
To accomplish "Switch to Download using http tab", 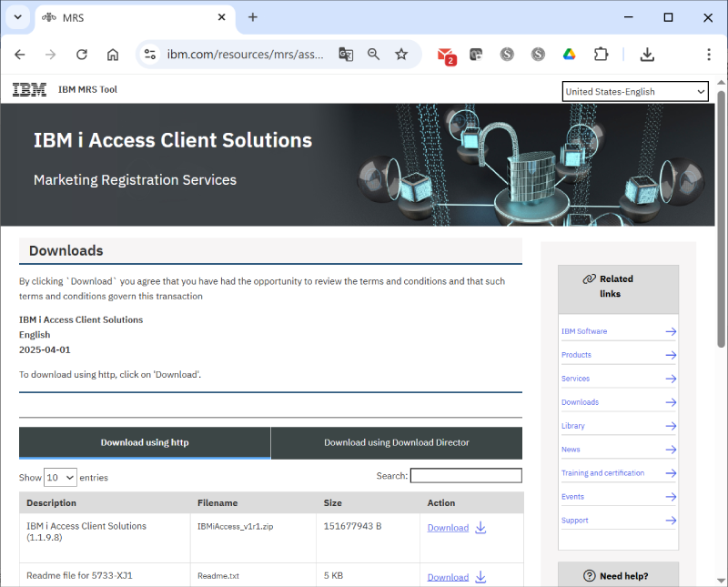I will coord(145,442).
